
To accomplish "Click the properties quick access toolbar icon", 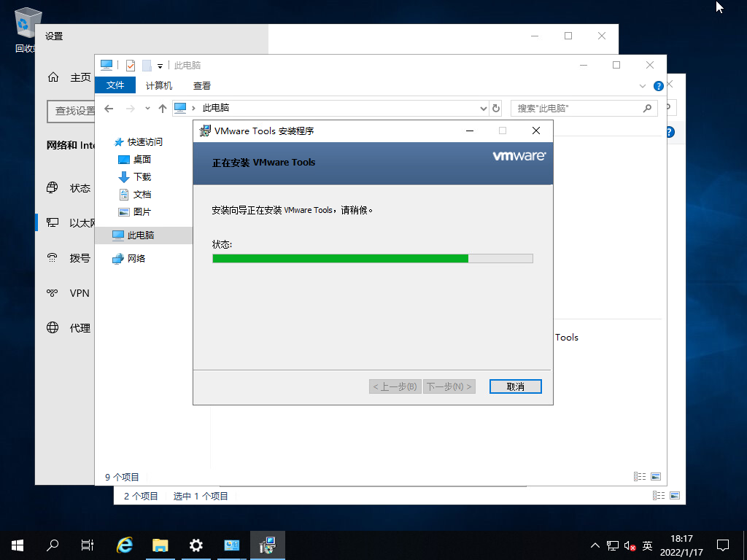I will (131, 65).
